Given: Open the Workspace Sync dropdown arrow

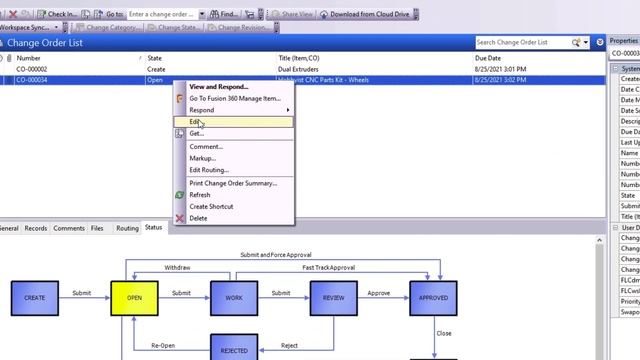Looking at the screenshot, I should point(56,27).
